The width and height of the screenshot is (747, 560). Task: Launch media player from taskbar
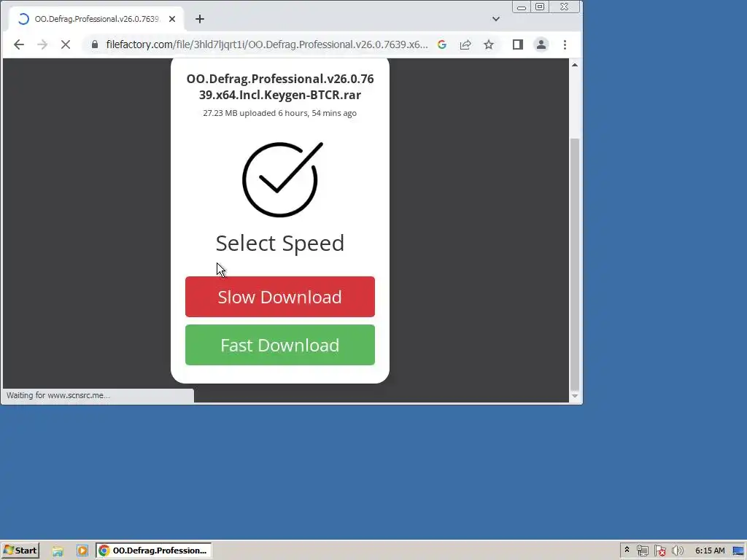click(x=82, y=551)
